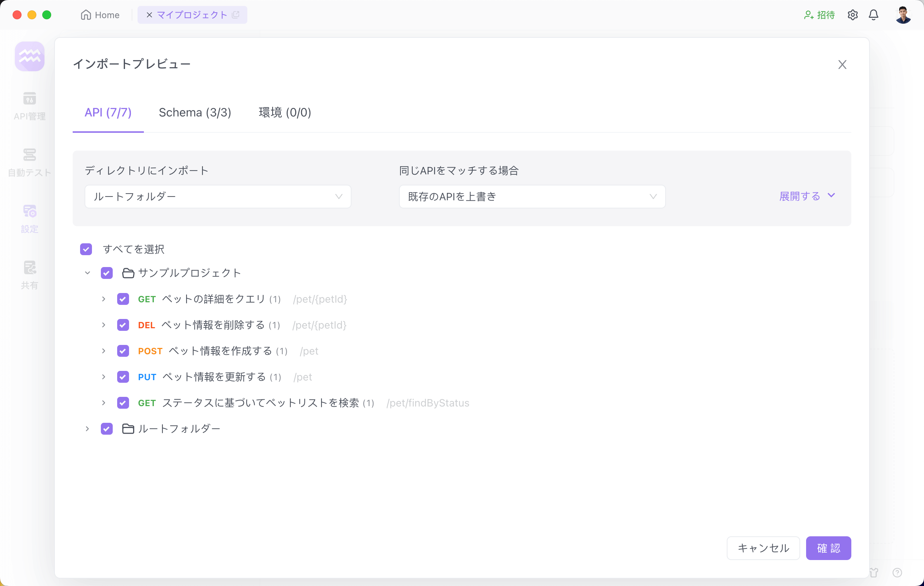Screen dimensions: 924x586
Task: Switch to the API (7/7) tab
Action: point(108,112)
